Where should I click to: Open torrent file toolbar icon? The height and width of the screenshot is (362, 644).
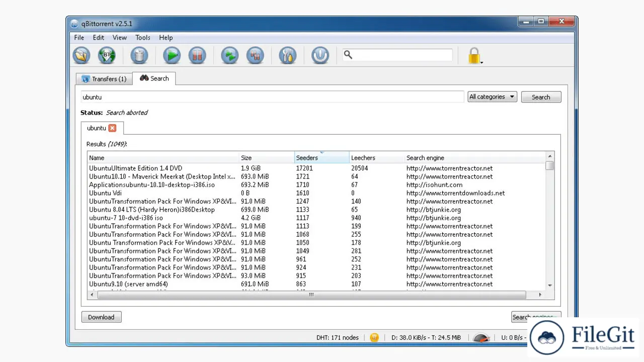click(x=81, y=55)
